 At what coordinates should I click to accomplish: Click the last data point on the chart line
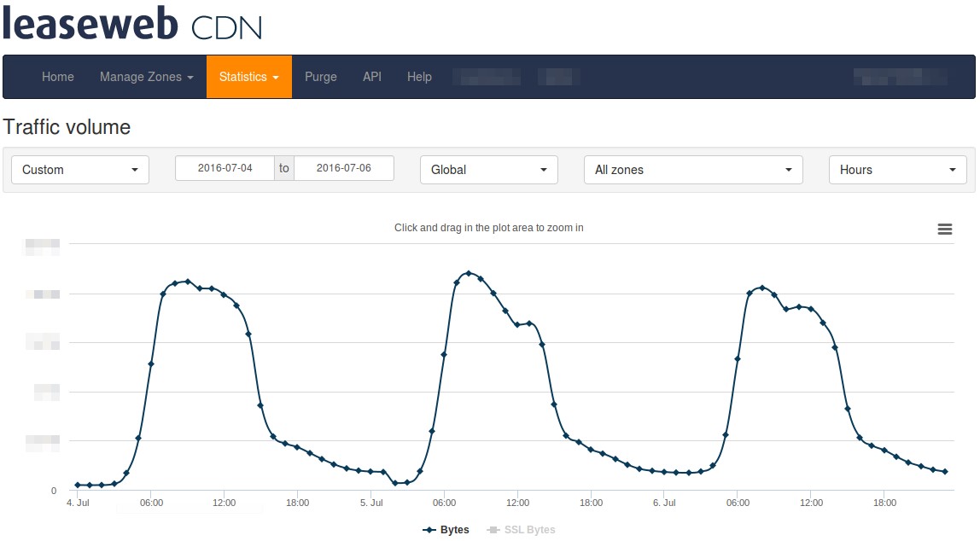coord(945,472)
